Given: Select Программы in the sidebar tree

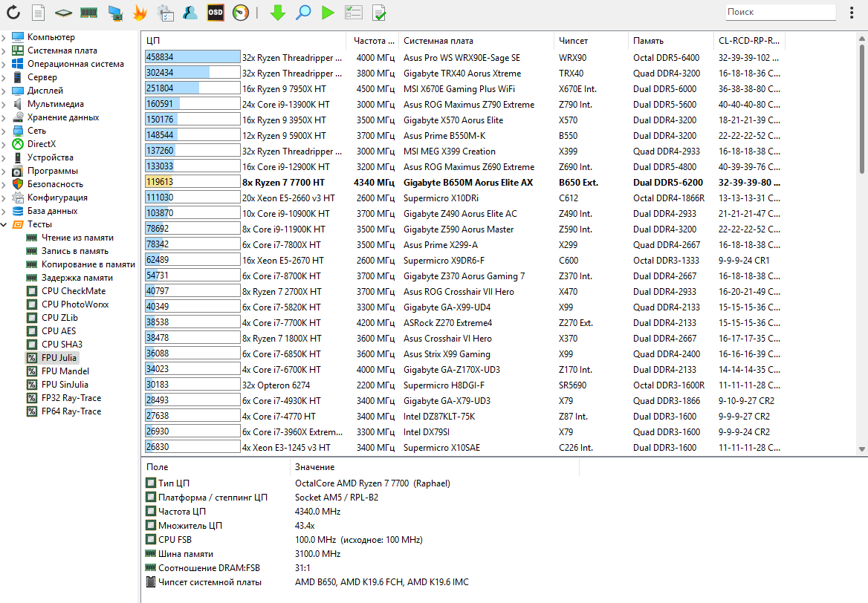Looking at the screenshot, I should 53,171.
